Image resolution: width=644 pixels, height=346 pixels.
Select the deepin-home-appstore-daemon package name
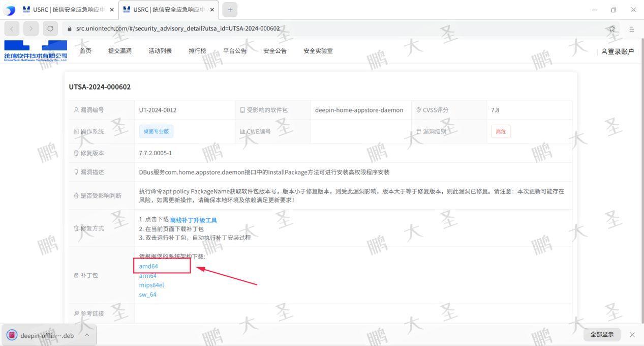coord(359,110)
